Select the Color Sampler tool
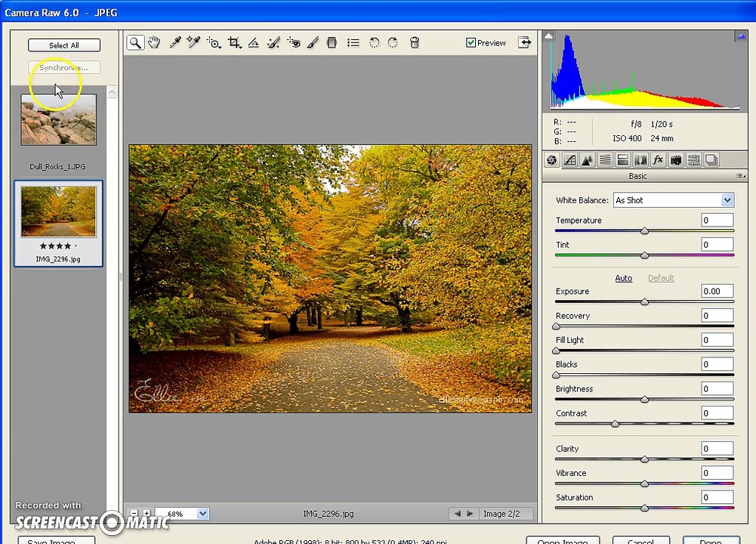The height and width of the screenshot is (544, 756). [193, 42]
